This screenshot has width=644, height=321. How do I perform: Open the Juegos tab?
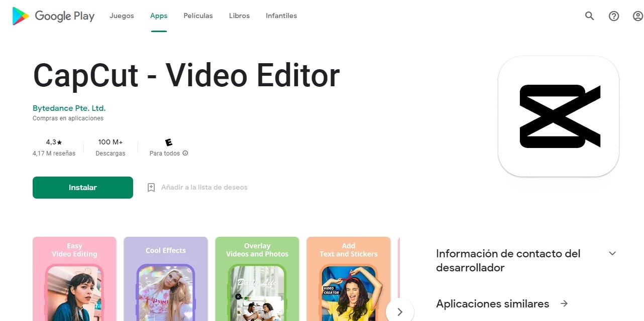click(122, 16)
